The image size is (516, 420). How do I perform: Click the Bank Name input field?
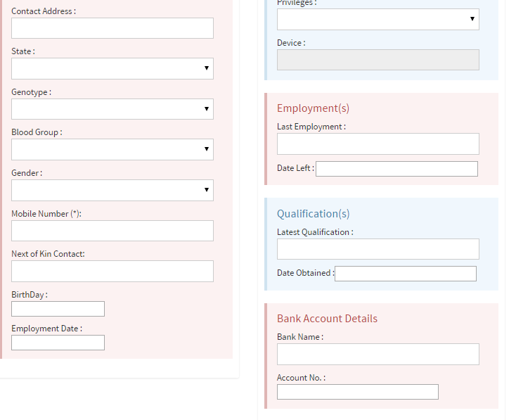click(x=378, y=354)
